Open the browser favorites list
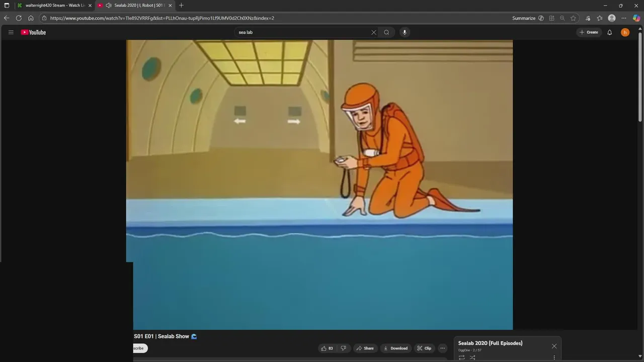 coord(600,18)
